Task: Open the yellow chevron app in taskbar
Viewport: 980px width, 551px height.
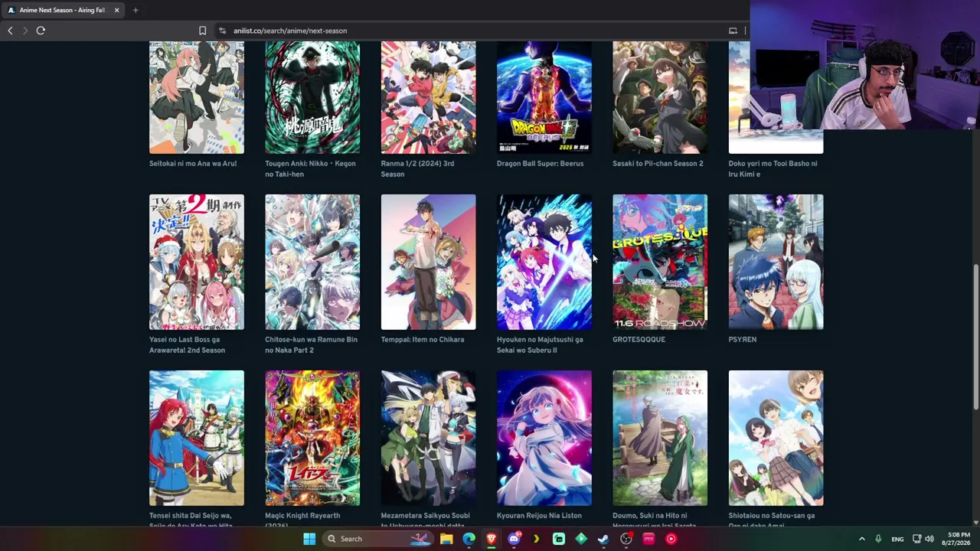Action: click(536, 539)
